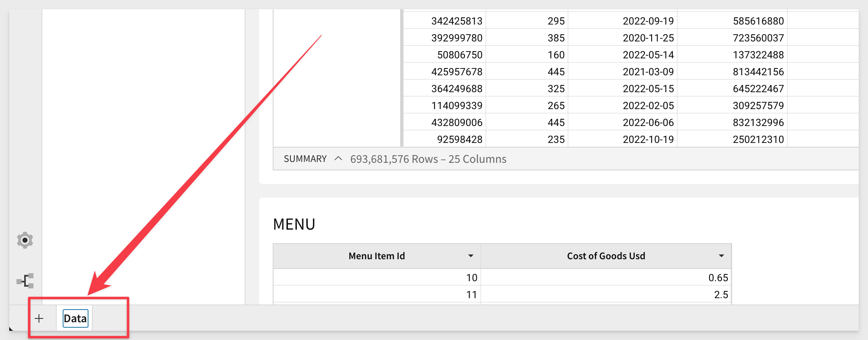This screenshot has height=340, width=868.
Task: Open the settings gear icon
Action: tap(25, 240)
